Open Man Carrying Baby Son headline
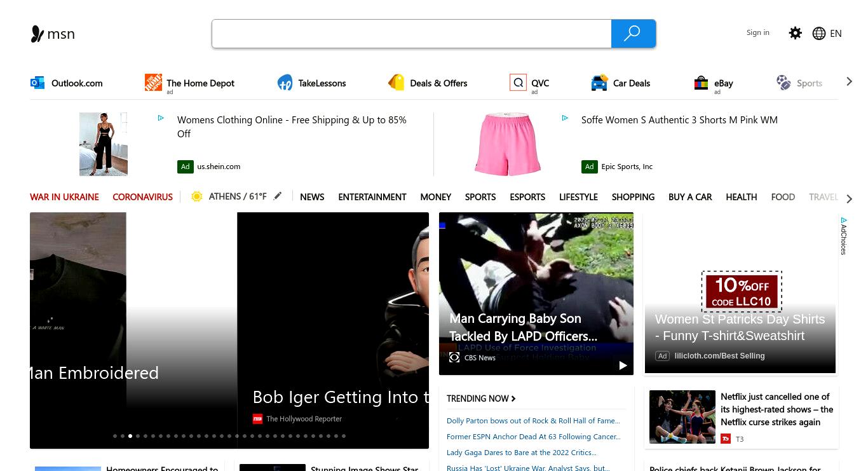868x471 pixels. click(524, 327)
